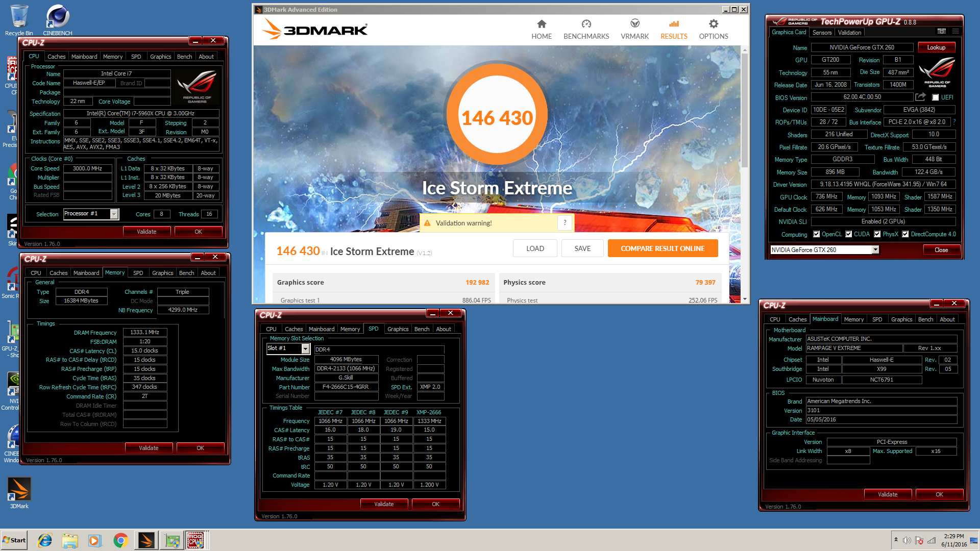980x551 pixels.
Task: Select About tab in CPU-Z SPD window
Action: click(x=444, y=329)
